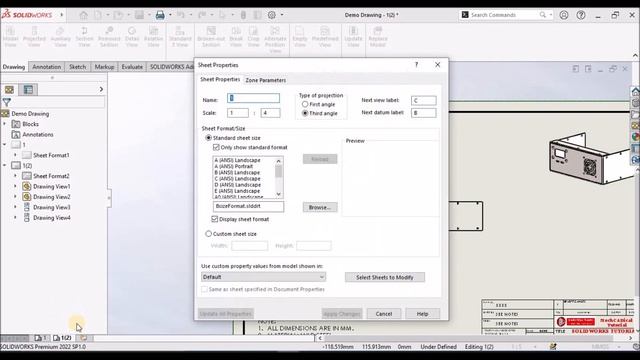Switch to PropertyManager tab icon
The image size is (640, 360).
(28, 89)
